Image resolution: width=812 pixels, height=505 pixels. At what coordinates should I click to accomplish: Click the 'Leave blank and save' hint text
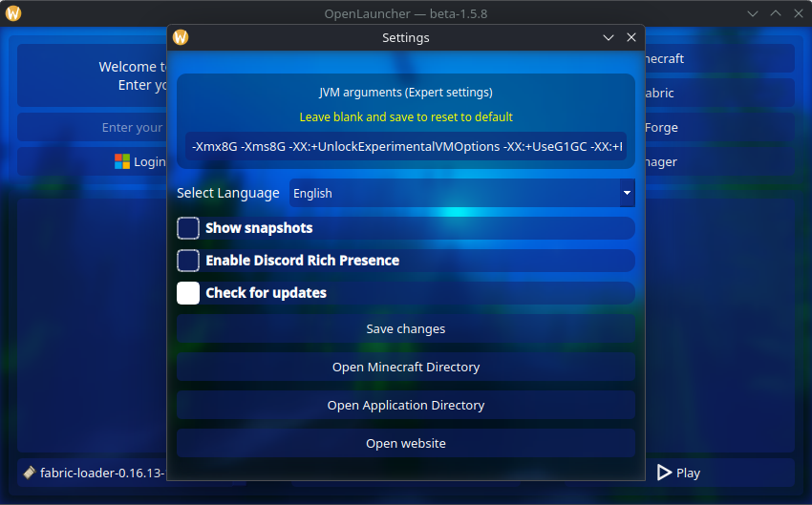tap(405, 116)
